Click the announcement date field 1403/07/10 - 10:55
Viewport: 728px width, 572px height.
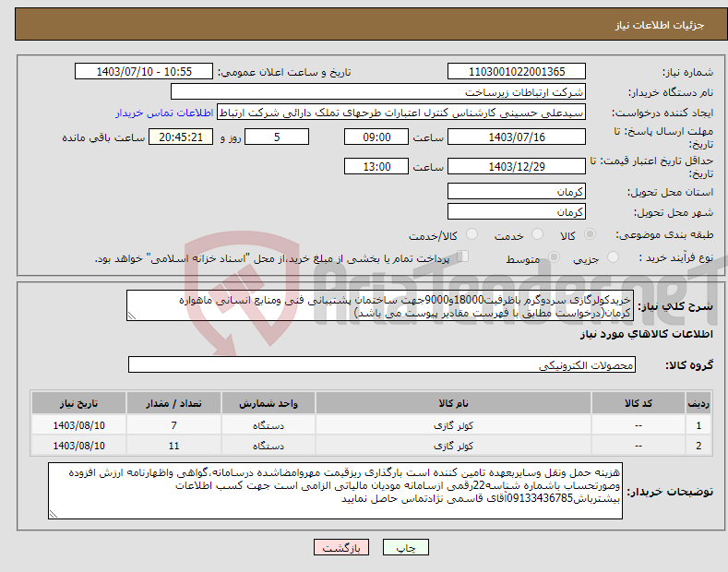coord(144,72)
